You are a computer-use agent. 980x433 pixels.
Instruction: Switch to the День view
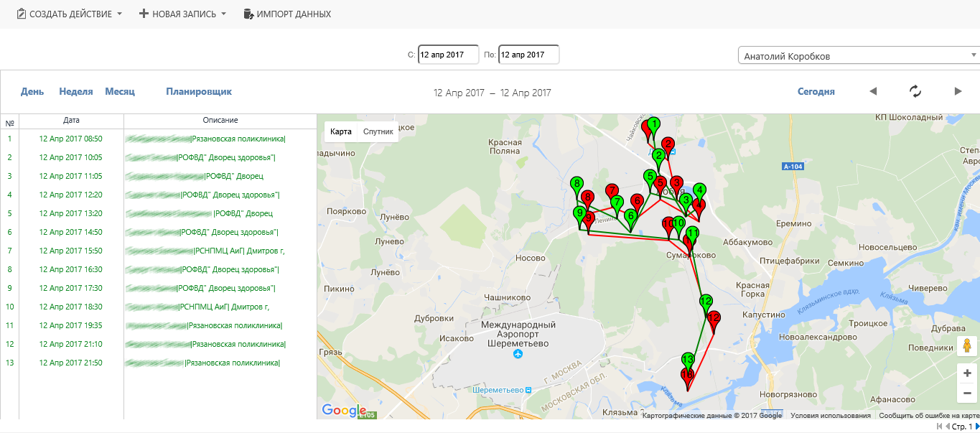pyautogui.click(x=32, y=92)
